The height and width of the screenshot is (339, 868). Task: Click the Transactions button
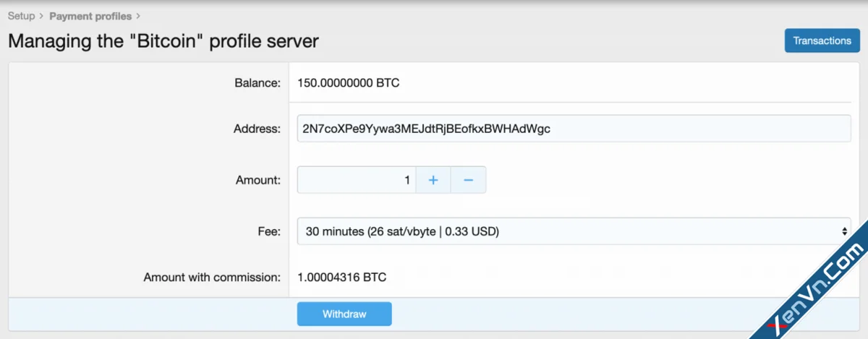[x=822, y=40]
